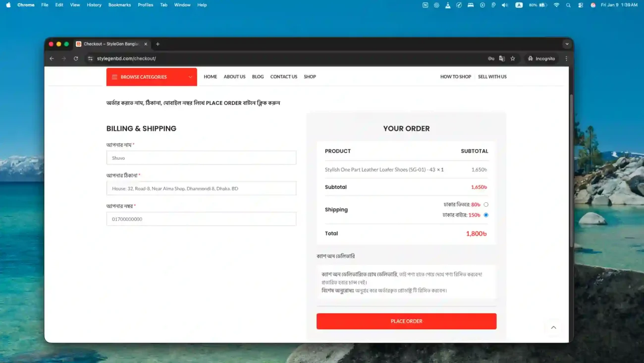The image size is (644, 363).
Task: Open the HOW TO SHOP link
Action: (x=455, y=77)
